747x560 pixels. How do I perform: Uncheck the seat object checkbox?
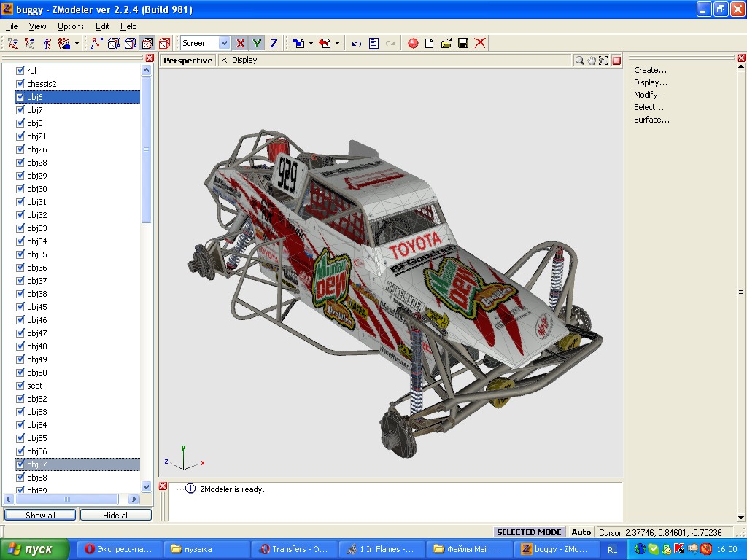(20, 386)
